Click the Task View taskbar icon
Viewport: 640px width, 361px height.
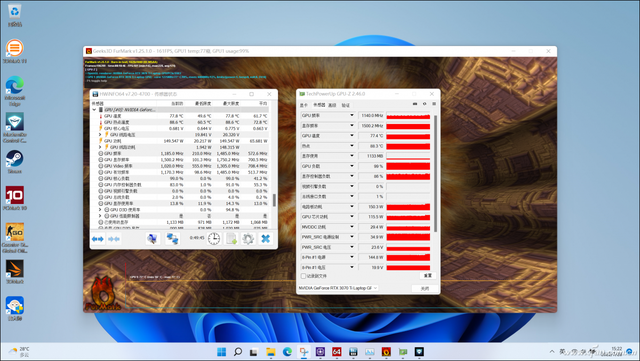pyautogui.click(x=254, y=352)
